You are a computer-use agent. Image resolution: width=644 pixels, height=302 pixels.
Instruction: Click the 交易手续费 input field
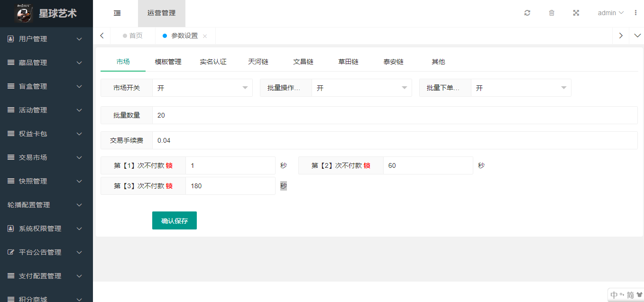click(395, 140)
